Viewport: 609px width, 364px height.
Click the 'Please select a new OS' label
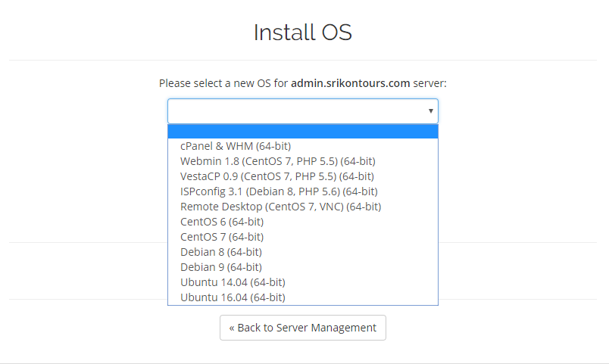coord(224,83)
